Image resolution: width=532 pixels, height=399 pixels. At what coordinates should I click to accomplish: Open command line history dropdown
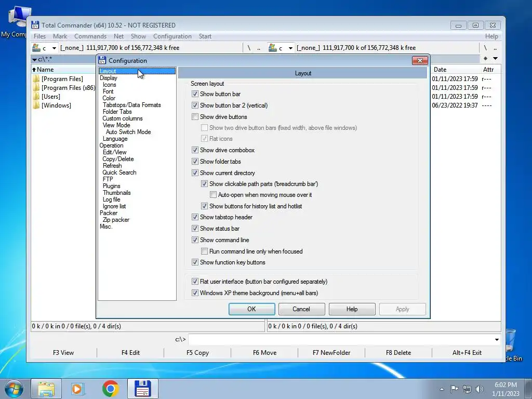pyautogui.click(x=497, y=339)
